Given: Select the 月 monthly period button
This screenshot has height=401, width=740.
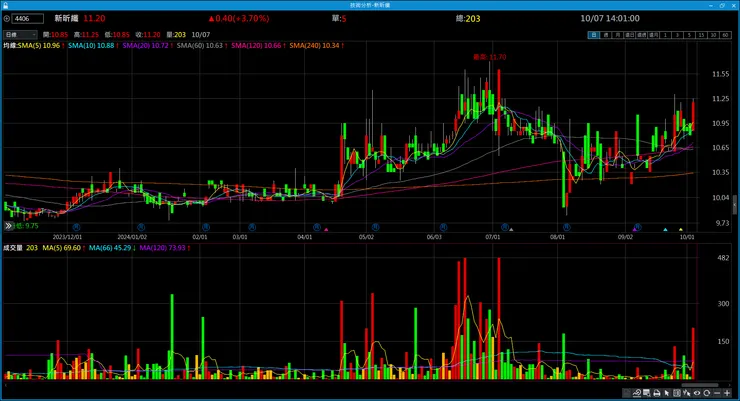Looking at the screenshot, I should pyautogui.click(x=618, y=35).
